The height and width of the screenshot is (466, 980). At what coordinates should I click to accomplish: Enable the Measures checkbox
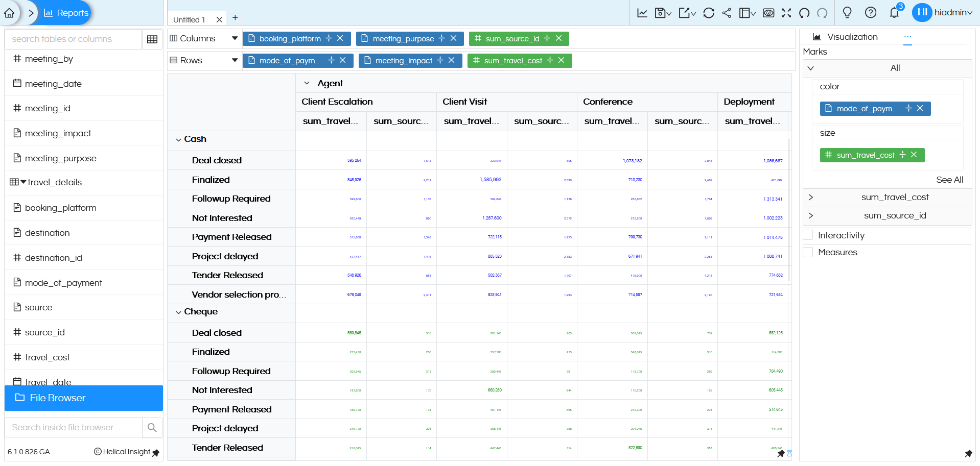tap(808, 252)
